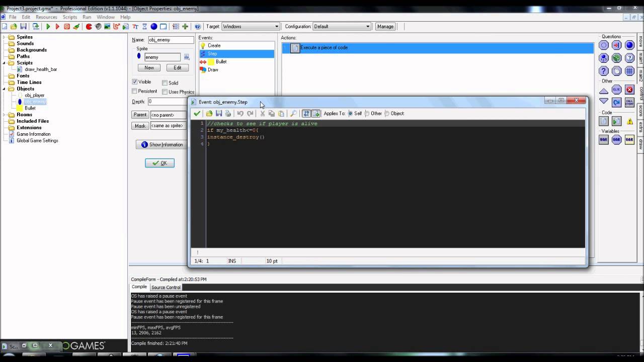The width and height of the screenshot is (644, 362).
Task: Select the Start Block up triangle action
Action: tap(604, 90)
